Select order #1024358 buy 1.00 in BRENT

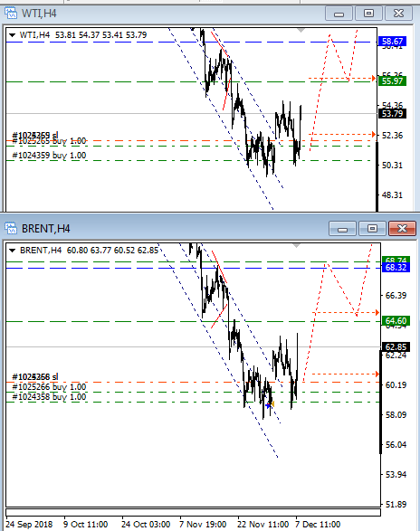49,396
